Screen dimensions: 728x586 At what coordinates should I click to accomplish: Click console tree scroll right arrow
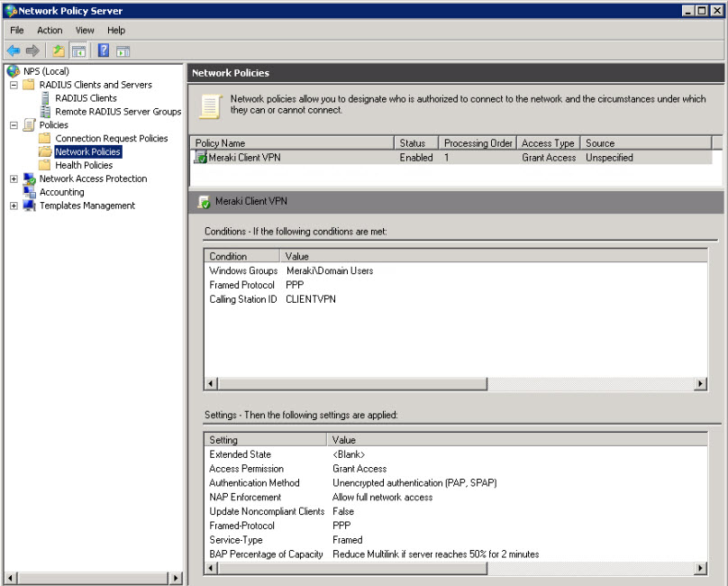[x=175, y=578]
